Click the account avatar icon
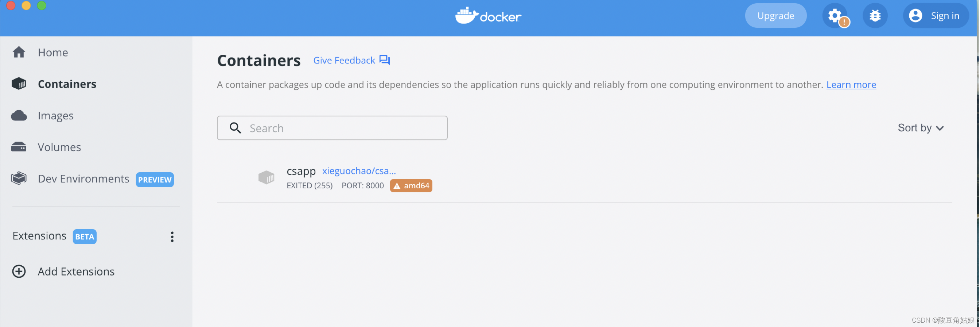The image size is (980, 327). (x=915, y=16)
